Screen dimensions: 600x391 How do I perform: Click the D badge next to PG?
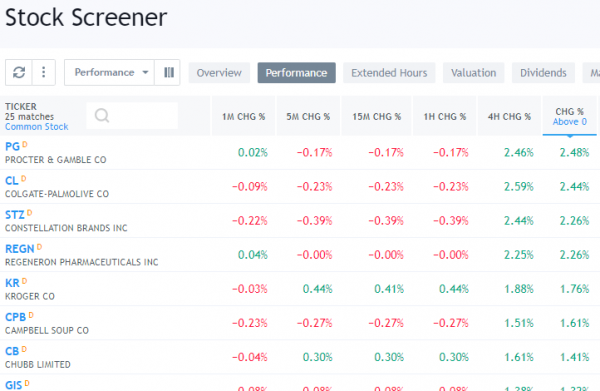tap(25, 145)
